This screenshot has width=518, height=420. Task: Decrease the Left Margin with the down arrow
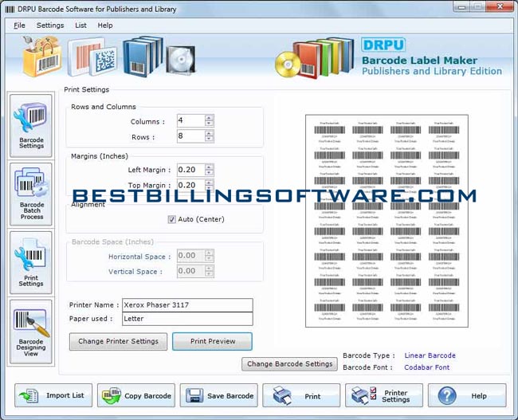coord(209,173)
